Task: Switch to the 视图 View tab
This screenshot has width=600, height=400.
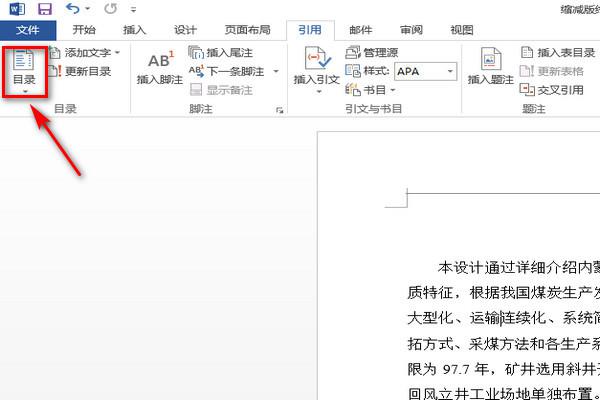Action: (x=462, y=30)
